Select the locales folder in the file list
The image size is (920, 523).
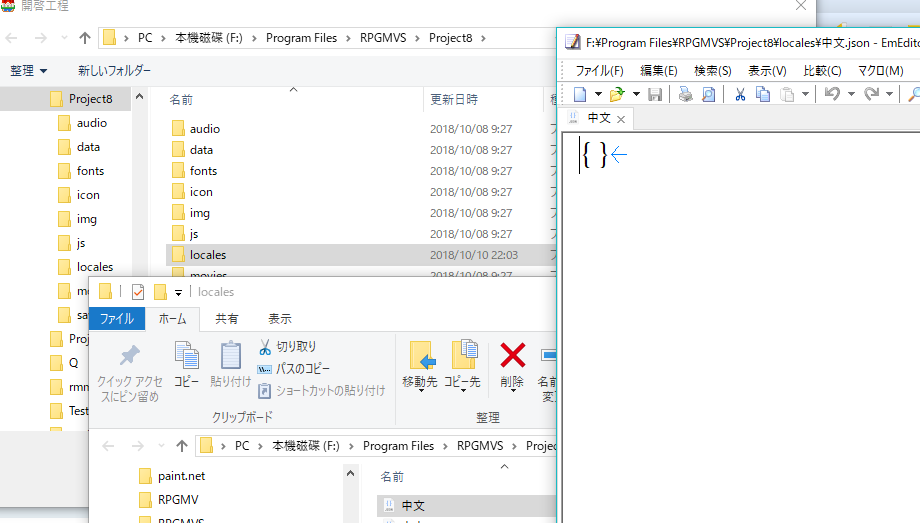361,255
